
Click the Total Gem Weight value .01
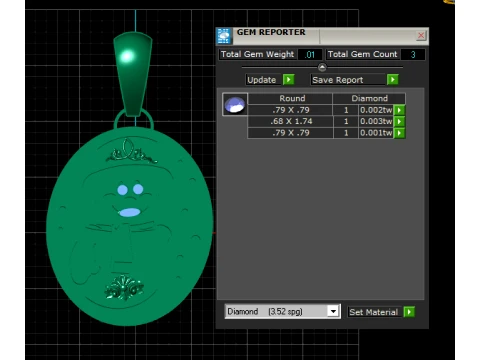click(x=310, y=55)
